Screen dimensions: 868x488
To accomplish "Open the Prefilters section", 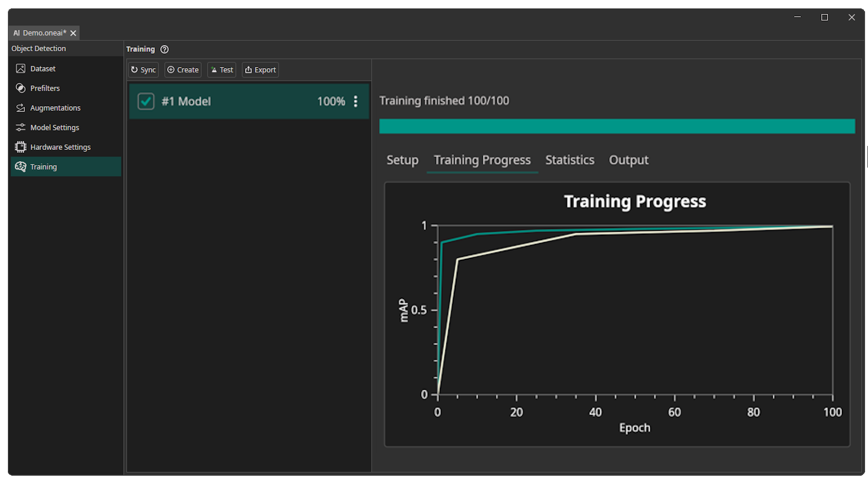I will 66,88.
